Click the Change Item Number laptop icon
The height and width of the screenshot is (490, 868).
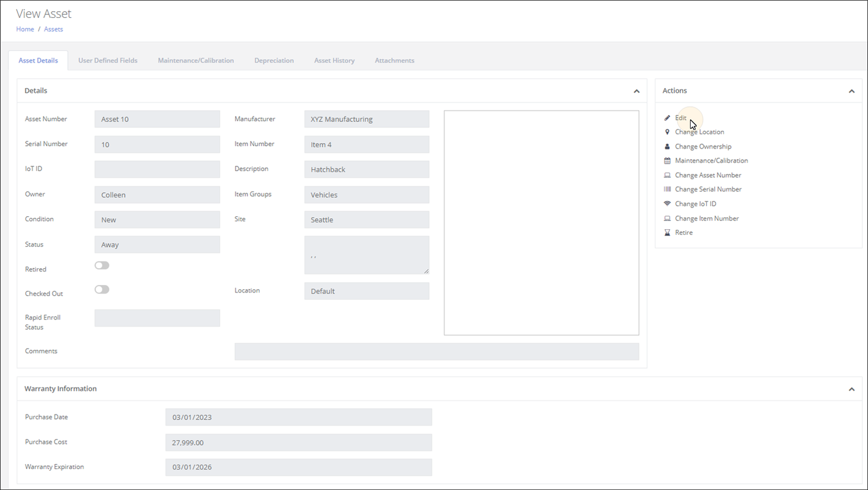[x=667, y=219]
